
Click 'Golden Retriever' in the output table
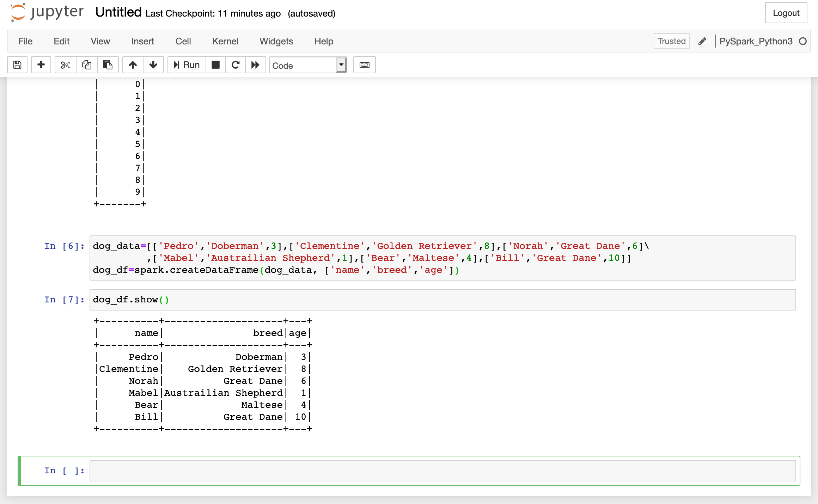coord(235,369)
